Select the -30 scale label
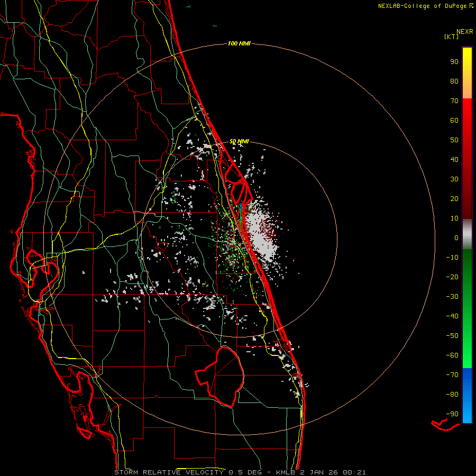Image resolution: width=476 pixels, height=476 pixels. point(452,297)
